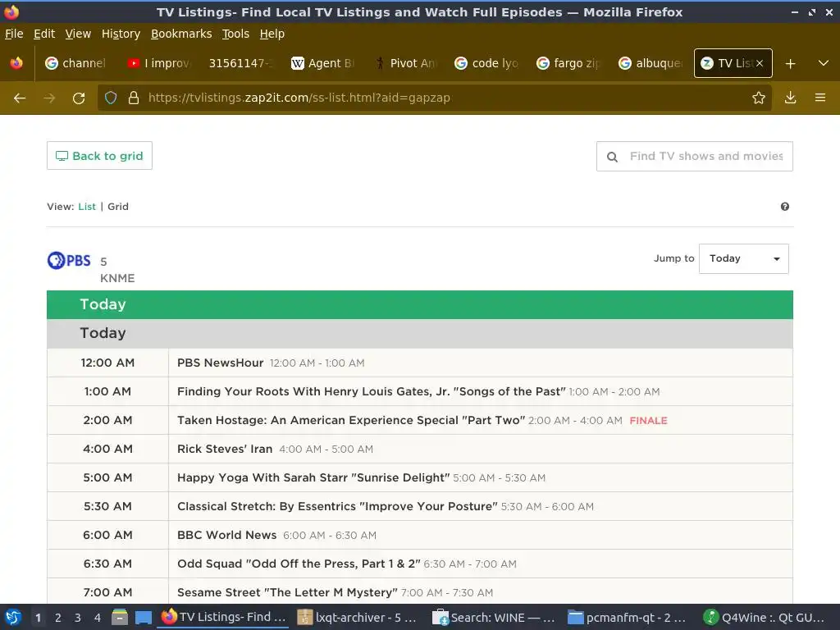The height and width of the screenshot is (630, 840).
Task: Open the Bookmarks menu
Action: coord(181,34)
